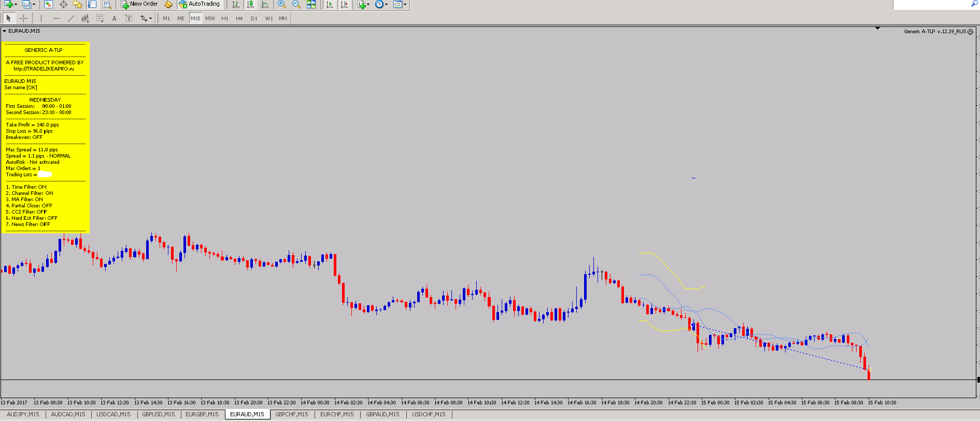980x422 pixels.
Task: Open the Templates icon
Action: tap(397, 4)
